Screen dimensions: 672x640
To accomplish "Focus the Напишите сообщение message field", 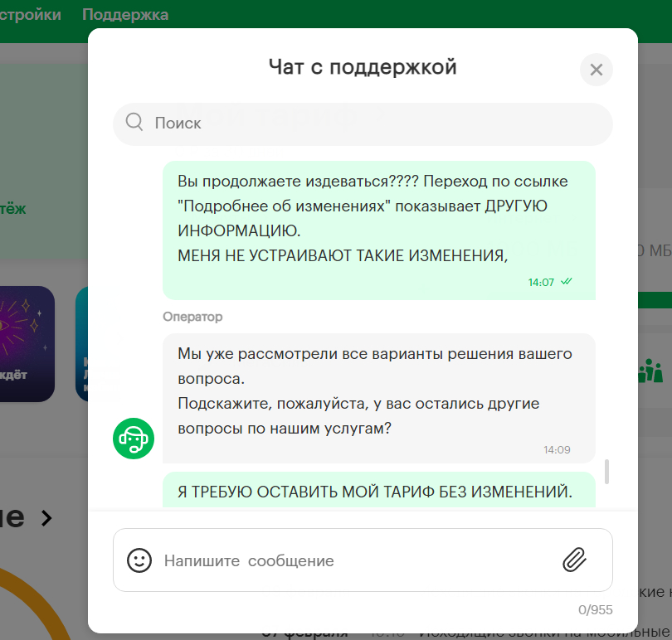I will click(x=363, y=560).
